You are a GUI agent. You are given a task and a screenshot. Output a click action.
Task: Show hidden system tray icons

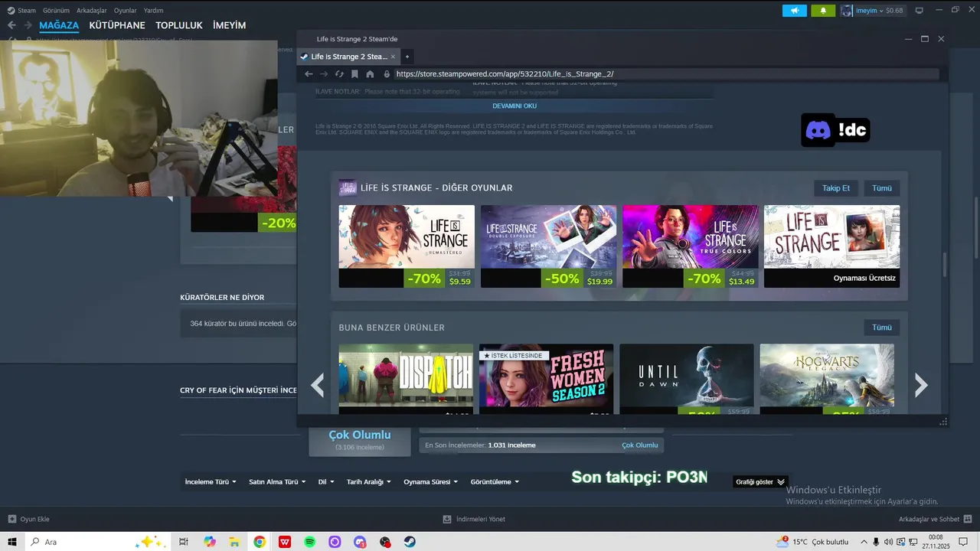click(x=864, y=542)
